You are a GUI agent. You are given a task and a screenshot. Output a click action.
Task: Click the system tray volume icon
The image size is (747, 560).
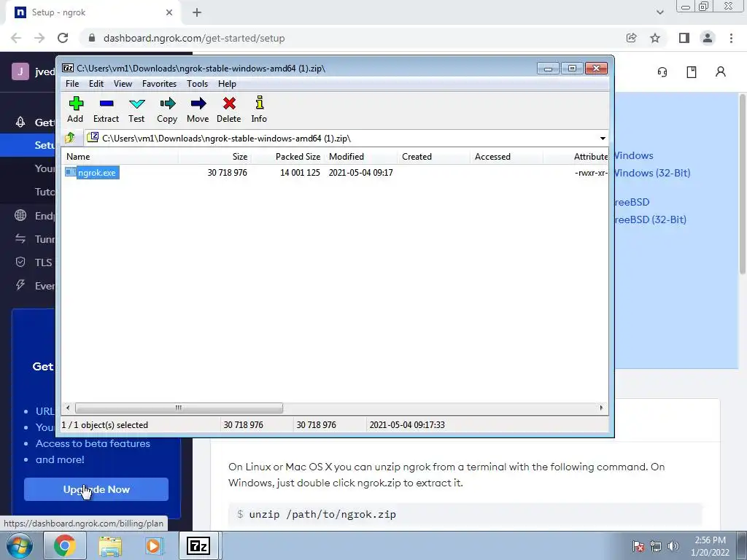click(x=673, y=546)
